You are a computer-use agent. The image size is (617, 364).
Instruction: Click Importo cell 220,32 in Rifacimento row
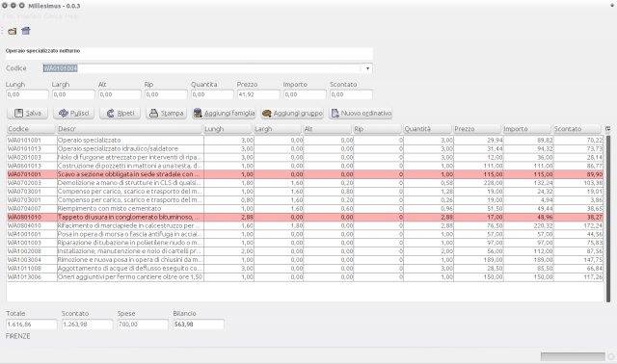(x=528, y=225)
